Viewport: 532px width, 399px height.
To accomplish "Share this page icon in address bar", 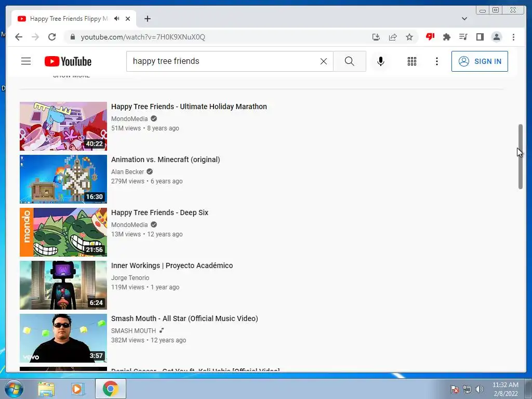I will coord(393,37).
